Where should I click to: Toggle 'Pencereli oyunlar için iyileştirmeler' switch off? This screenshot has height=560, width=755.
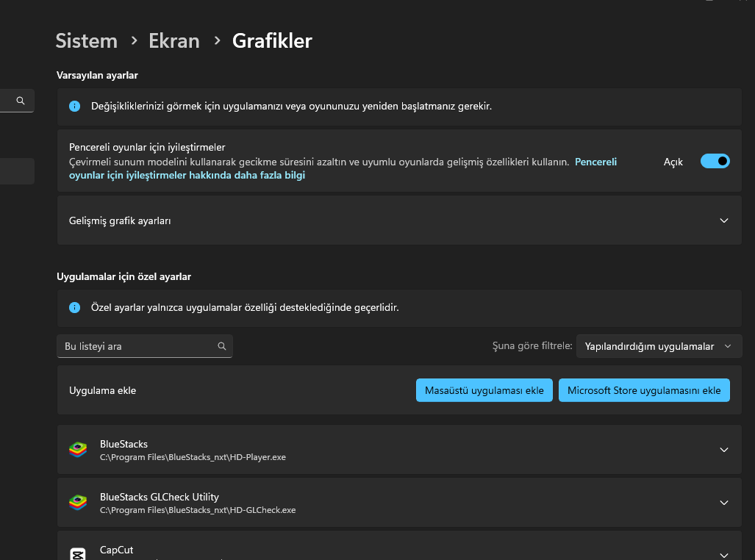[x=715, y=162]
